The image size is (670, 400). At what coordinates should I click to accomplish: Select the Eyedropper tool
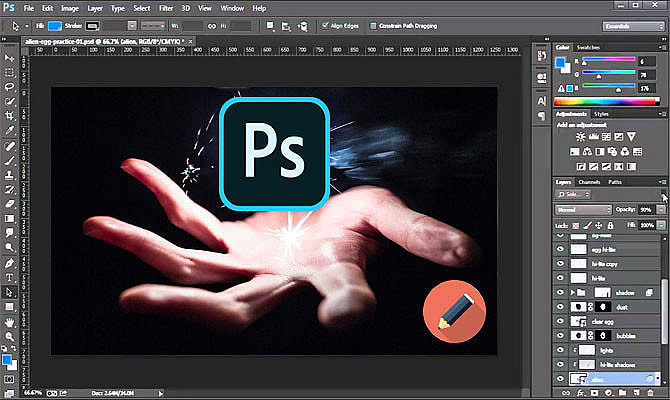click(9, 130)
